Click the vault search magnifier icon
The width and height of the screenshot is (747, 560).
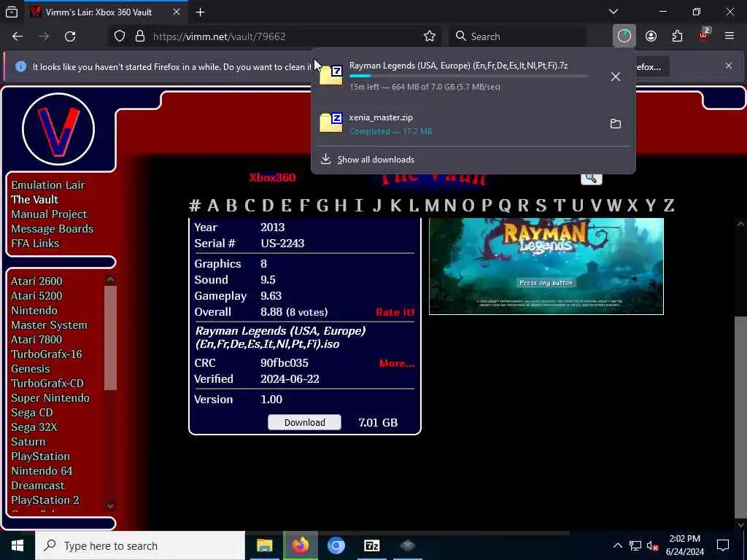[591, 179]
